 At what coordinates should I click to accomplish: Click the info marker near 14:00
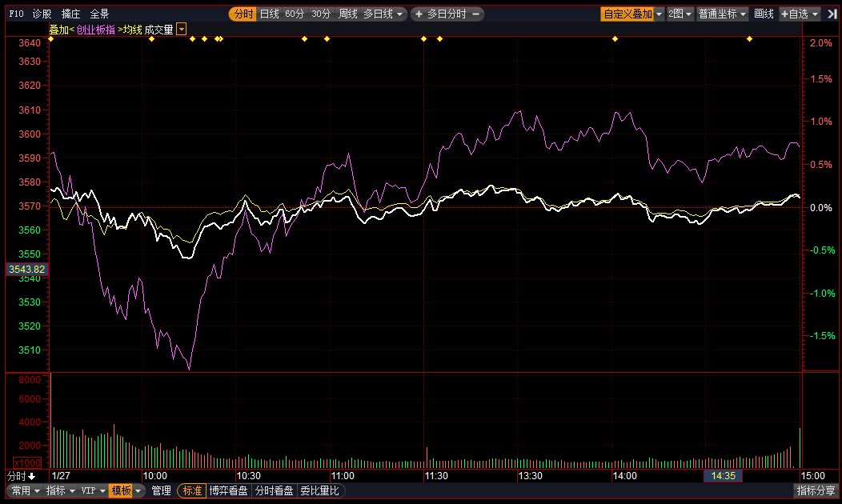click(x=615, y=38)
